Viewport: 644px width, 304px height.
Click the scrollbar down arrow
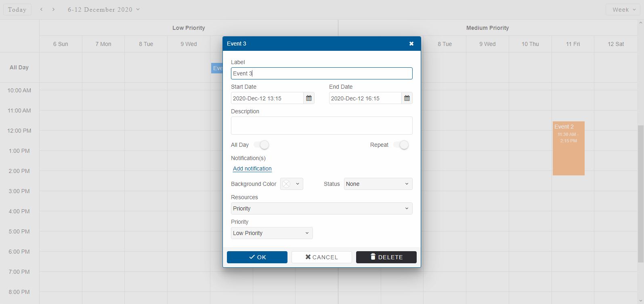tap(640, 301)
